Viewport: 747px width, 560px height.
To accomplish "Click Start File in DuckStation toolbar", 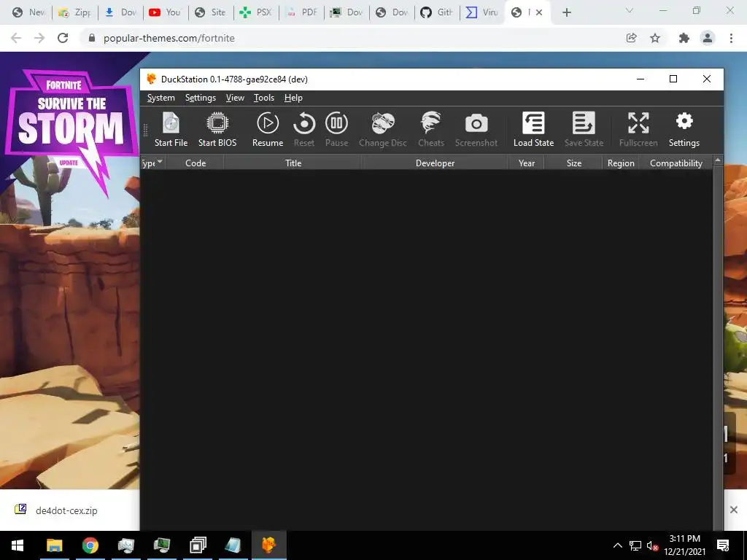I will click(x=171, y=130).
